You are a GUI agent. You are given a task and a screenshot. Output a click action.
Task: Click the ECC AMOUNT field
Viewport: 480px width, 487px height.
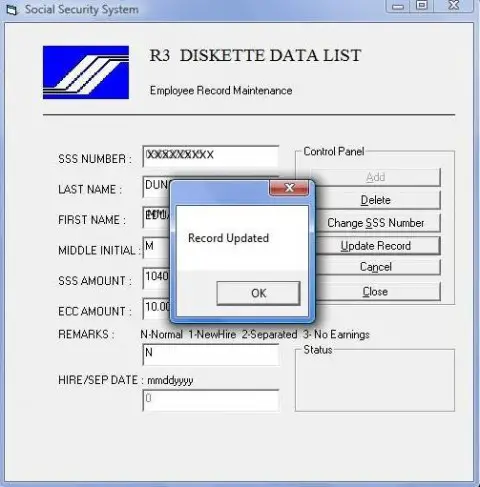[x=156, y=308]
